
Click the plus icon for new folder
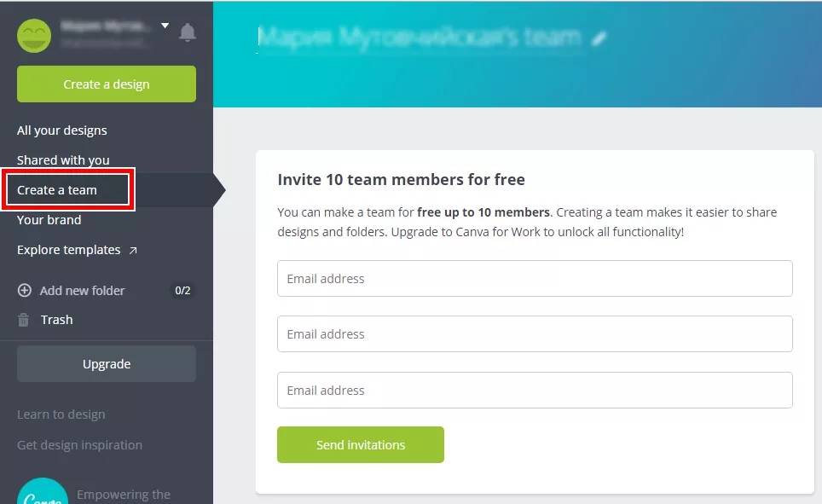[x=24, y=290]
